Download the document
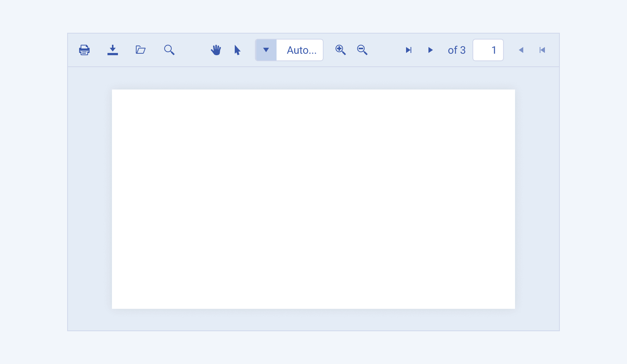This screenshot has width=627, height=364. coord(113,50)
